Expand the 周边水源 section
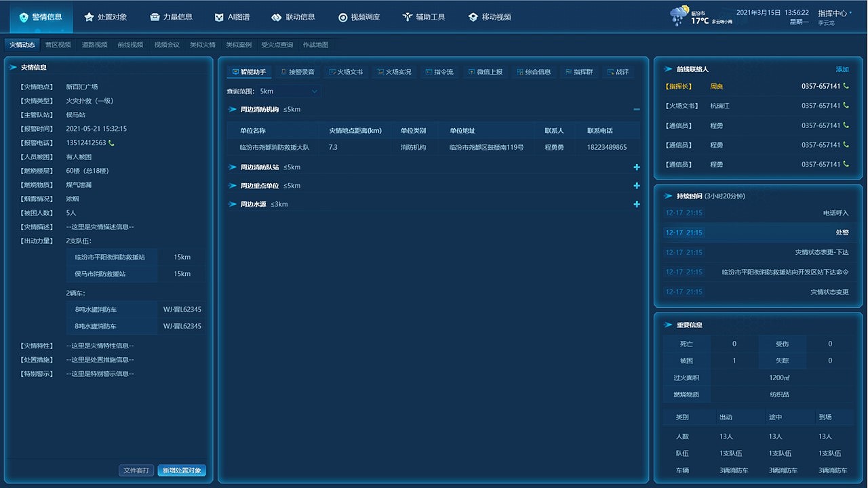This screenshot has height=488, width=868. coord(636,204)
